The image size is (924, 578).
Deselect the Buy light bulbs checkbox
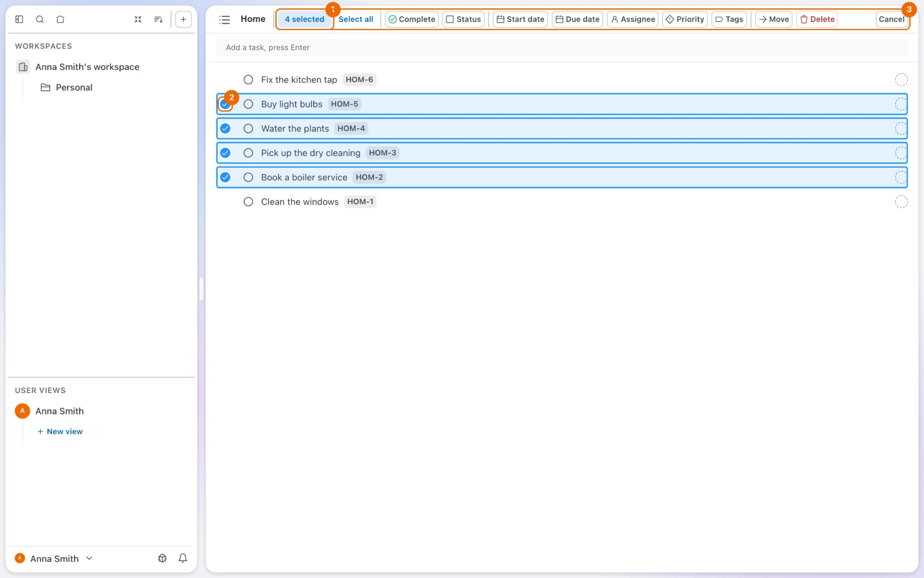coord(225,105)
